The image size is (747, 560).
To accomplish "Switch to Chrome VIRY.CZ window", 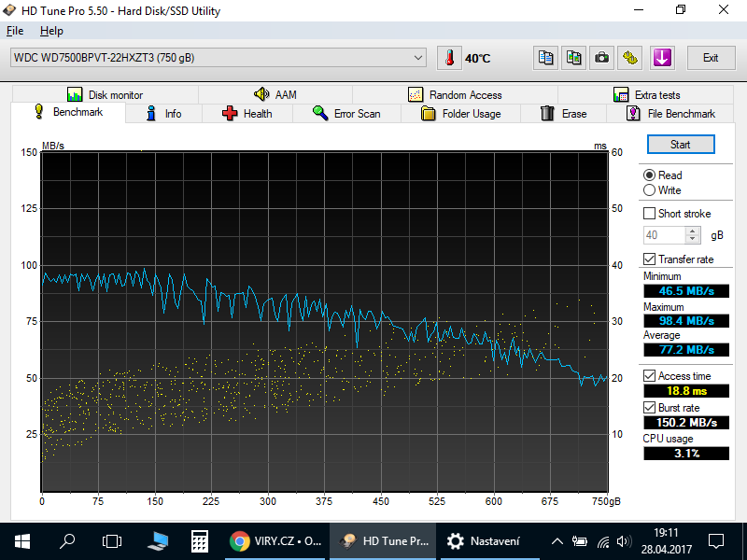I will point(275,541).
